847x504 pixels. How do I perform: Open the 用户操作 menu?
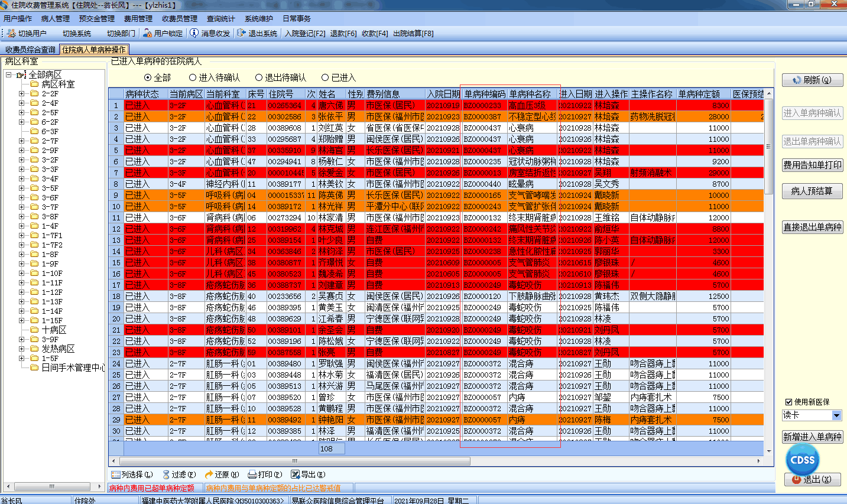(18, 19)
